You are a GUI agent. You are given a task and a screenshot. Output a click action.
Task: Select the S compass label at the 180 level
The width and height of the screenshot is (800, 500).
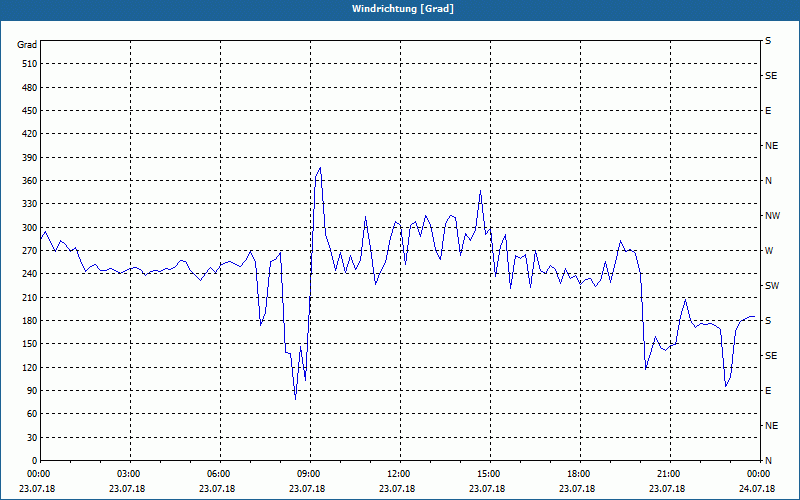[768, 321]
